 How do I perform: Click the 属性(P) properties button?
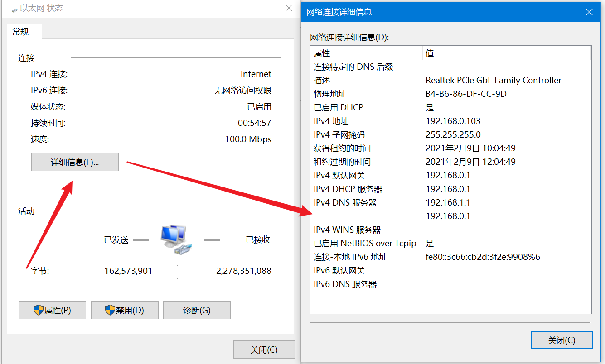point(52,311)
